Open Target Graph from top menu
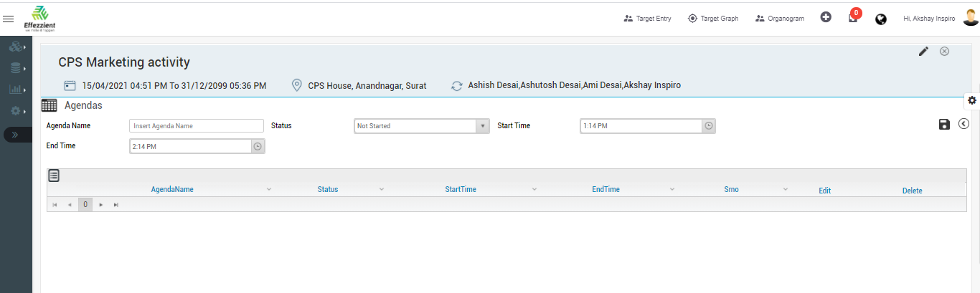Screen dimensions: 980x293 click(x=712, y=19)
